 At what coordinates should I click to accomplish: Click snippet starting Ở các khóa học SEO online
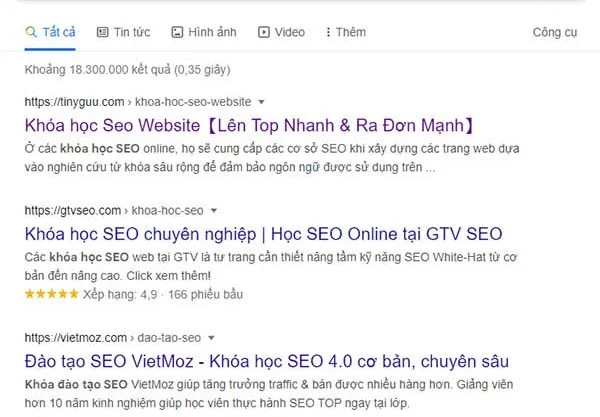click(272, 158)
